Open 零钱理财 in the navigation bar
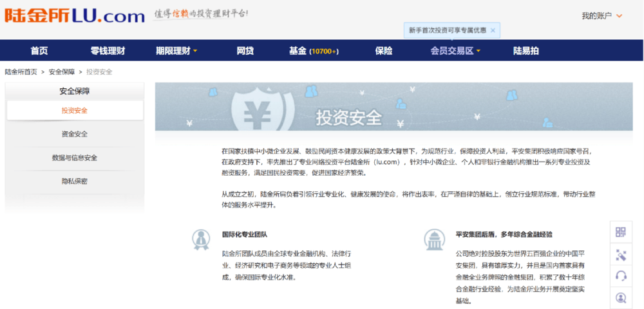The image size is (644, 309). click(x=108, y=51)
